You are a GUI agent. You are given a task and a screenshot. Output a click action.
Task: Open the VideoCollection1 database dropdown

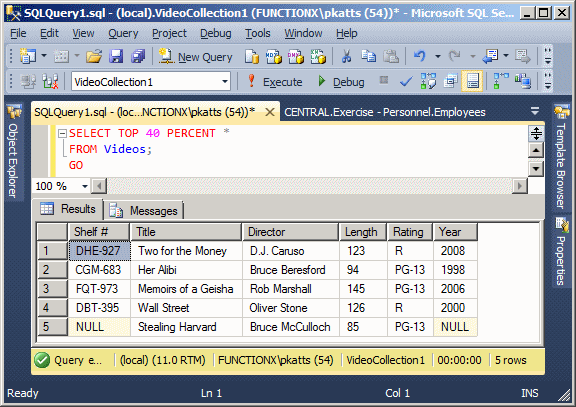point(225,82)
